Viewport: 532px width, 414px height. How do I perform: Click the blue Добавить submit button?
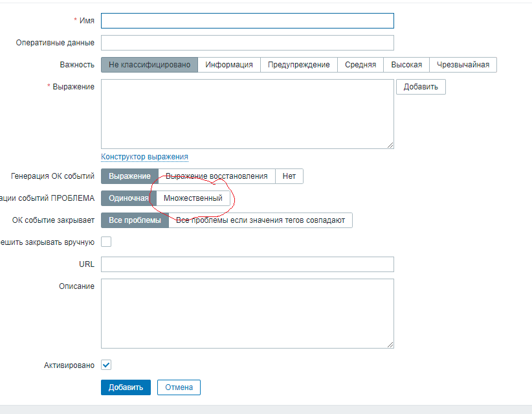coord(126,387)
